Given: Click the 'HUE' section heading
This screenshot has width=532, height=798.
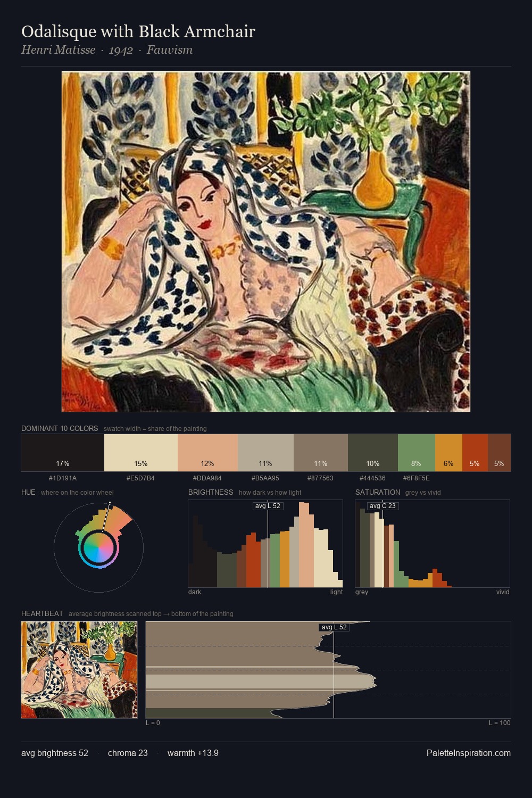Looking at the screenshot, I should tap(28, 492).
